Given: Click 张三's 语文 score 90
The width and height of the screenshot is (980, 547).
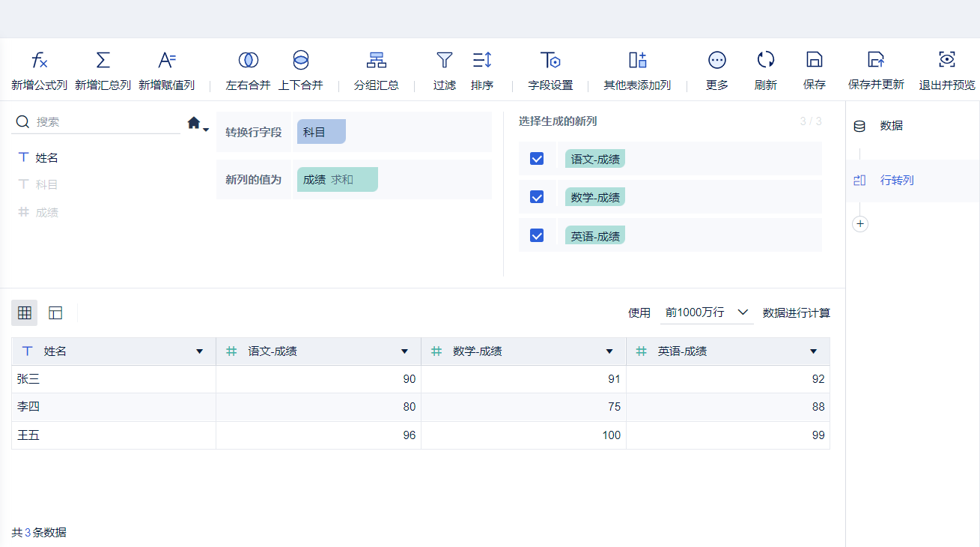Looking at the screenshot, I should [319, 379].
